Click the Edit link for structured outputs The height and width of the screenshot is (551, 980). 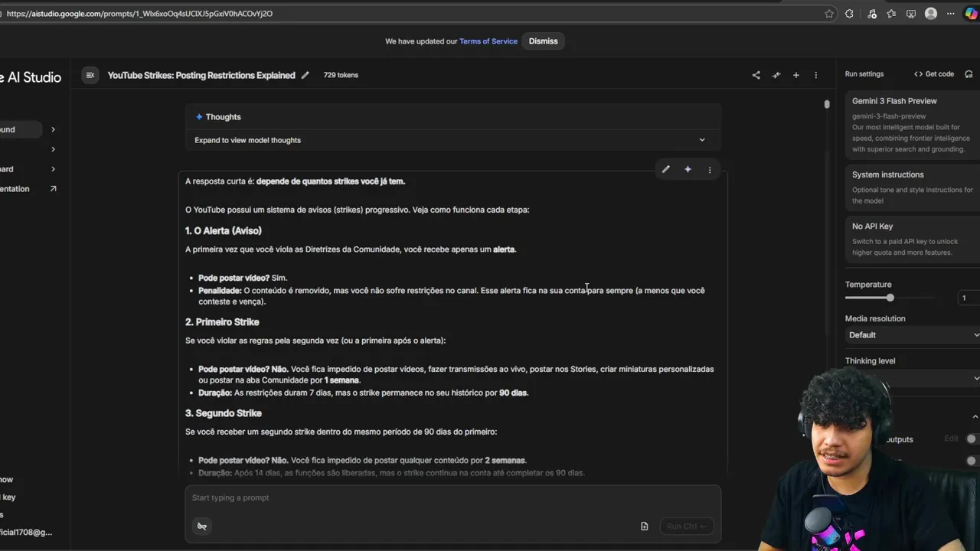point(951,439)
